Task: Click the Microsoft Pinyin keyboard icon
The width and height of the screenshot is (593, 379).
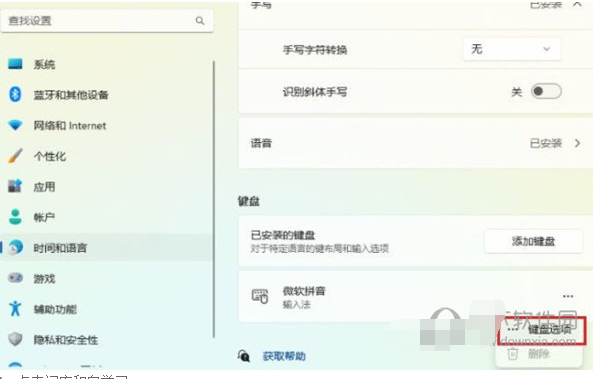Action: pos(260,296)
